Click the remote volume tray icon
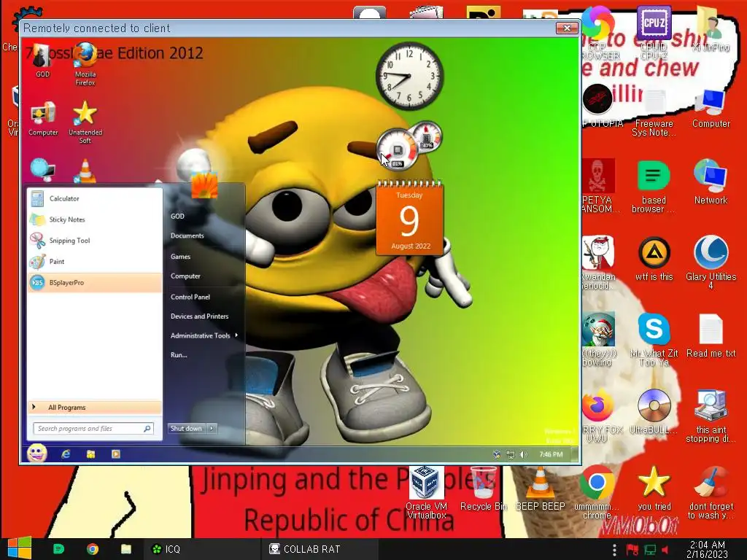This screenshot has height=560, width=747. pyautogui.click(x=524, y=454)
